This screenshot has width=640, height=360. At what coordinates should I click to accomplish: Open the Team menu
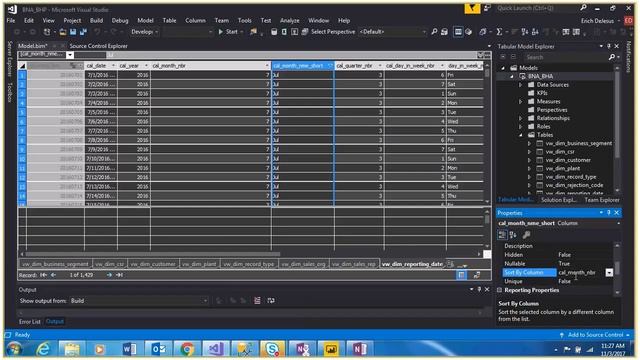point(222,20)
